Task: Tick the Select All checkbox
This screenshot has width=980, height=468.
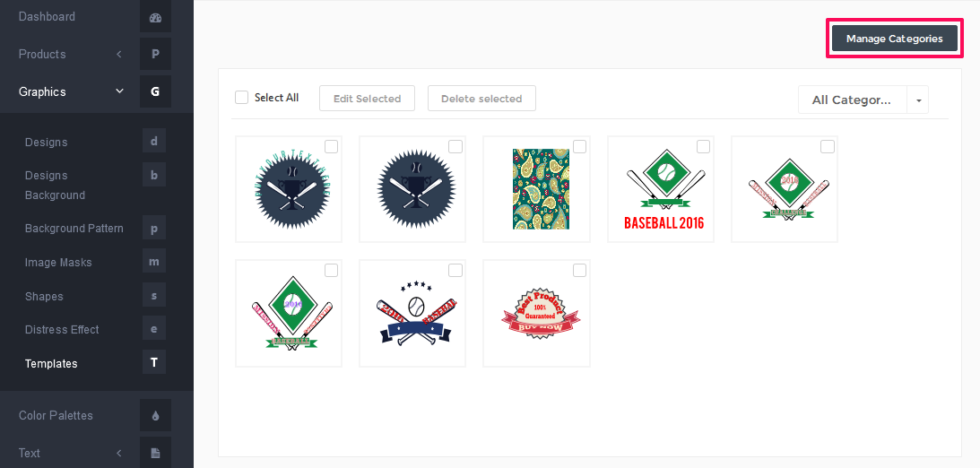Action: coord(242,98)
